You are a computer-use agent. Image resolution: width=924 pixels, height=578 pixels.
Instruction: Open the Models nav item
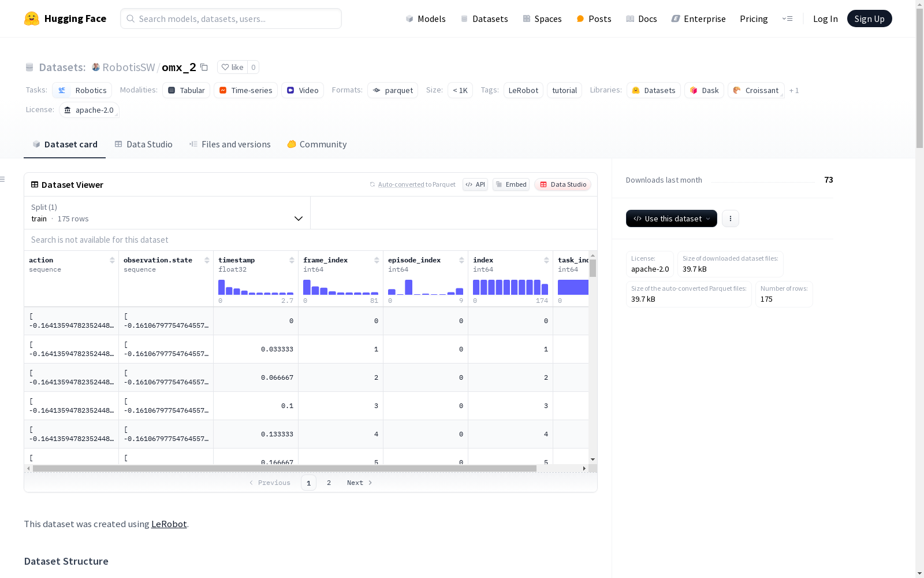(x=425, y=18)
